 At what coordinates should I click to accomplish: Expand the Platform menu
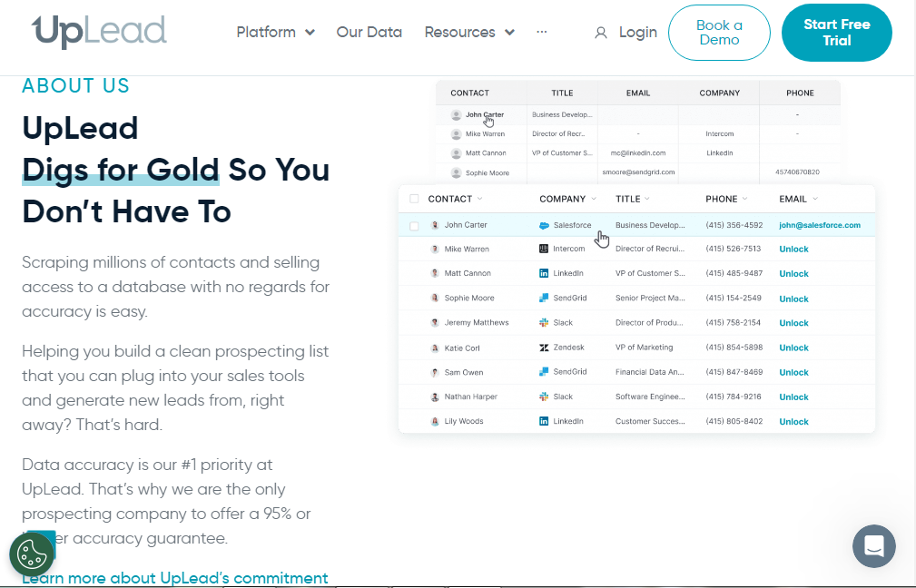click(276, 32)
